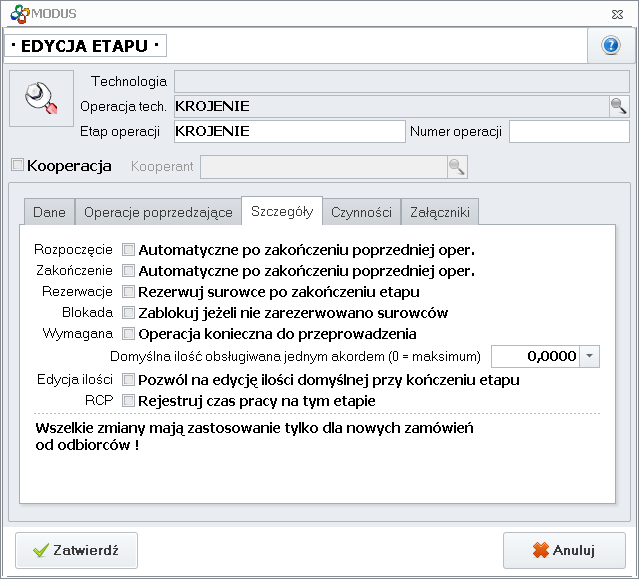Image resolution: width=639 pixels, height=579 pixels.
Task: Tick automatic Zakończenie after previous operation
Action: pyautogui.click(x=128, y=270)
